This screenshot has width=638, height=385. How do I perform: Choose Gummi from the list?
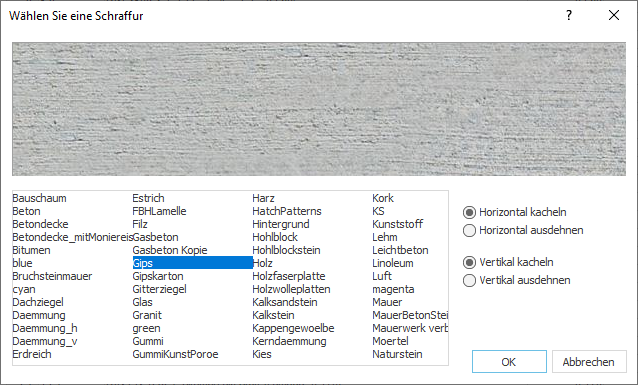pyautogui.click(x=148, y=341)
